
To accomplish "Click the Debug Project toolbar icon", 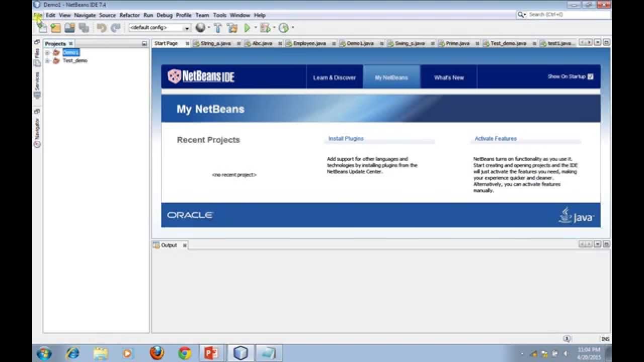I will click(x=265, y=28).
